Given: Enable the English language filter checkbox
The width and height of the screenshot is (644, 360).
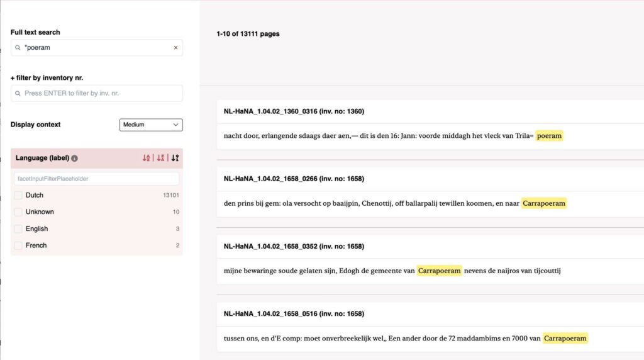Looking at the screenshot, I should (18, 229).
